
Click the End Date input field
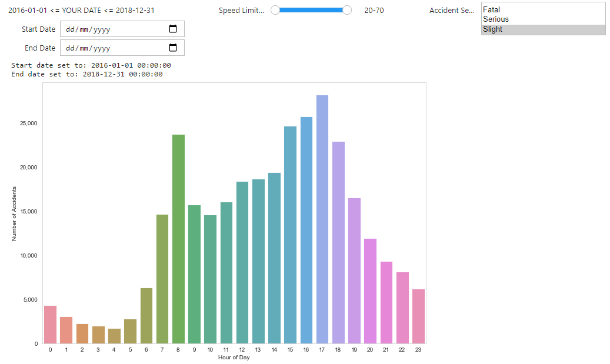122,48
